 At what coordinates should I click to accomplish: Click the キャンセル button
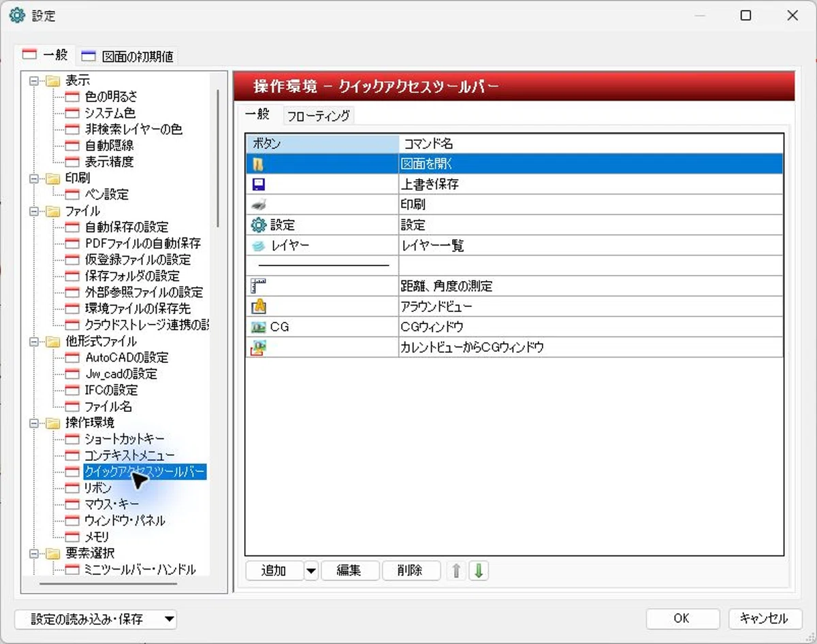pos(764,619)
